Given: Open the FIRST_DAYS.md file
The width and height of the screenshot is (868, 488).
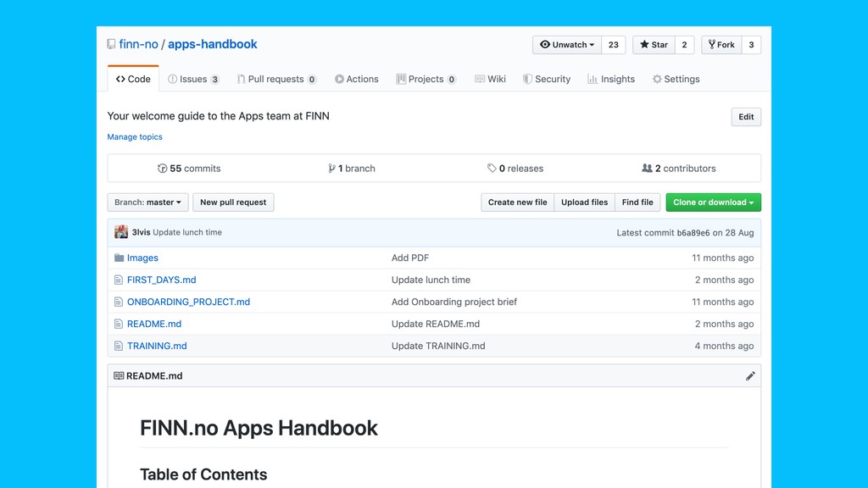Looking at the screenshot, I should pyautogui.click(x=162, y=280).
